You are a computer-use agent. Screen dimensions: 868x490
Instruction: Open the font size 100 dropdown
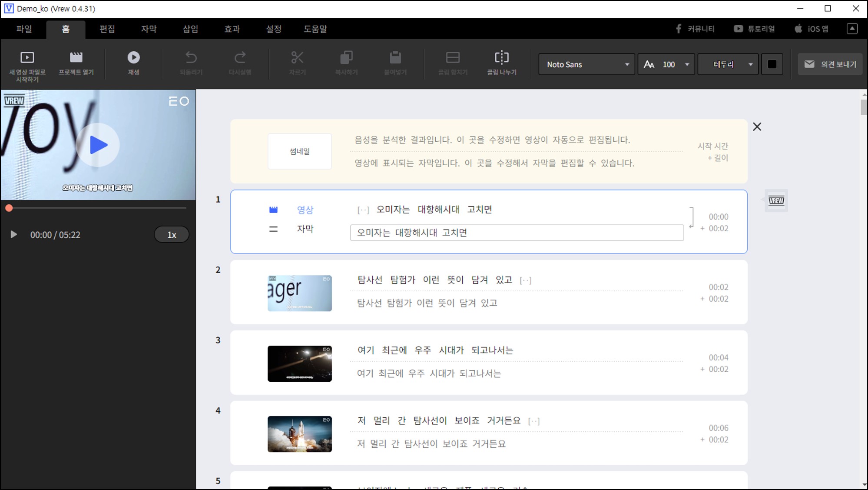point(666,64)
